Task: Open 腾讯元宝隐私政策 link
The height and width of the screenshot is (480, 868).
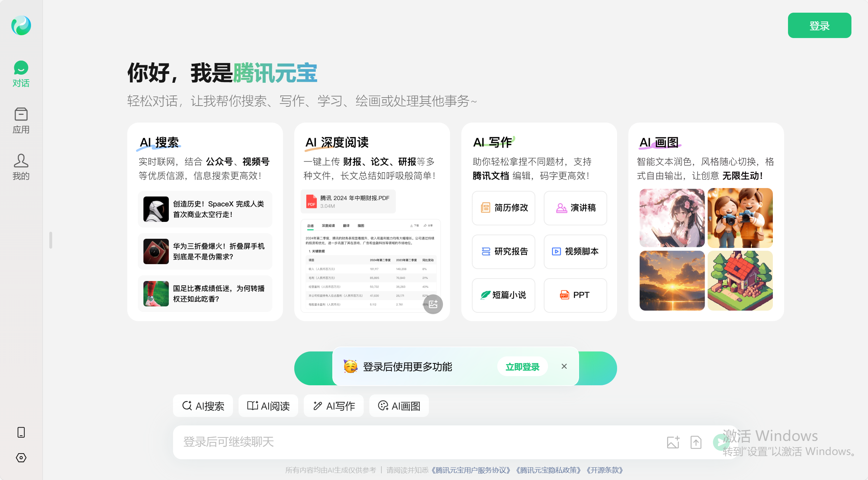Action: coord(548,470)
